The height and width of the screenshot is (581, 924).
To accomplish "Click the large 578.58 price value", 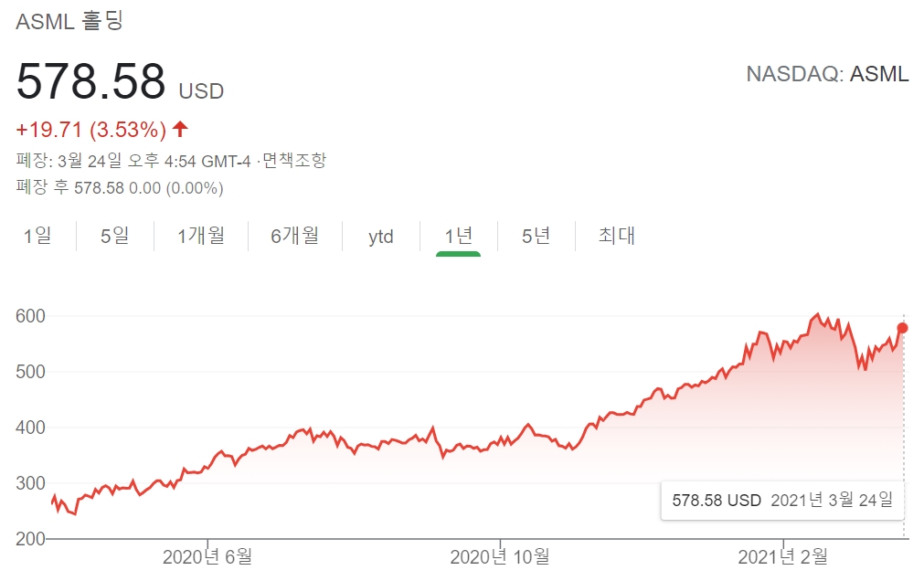I will 91,81.
